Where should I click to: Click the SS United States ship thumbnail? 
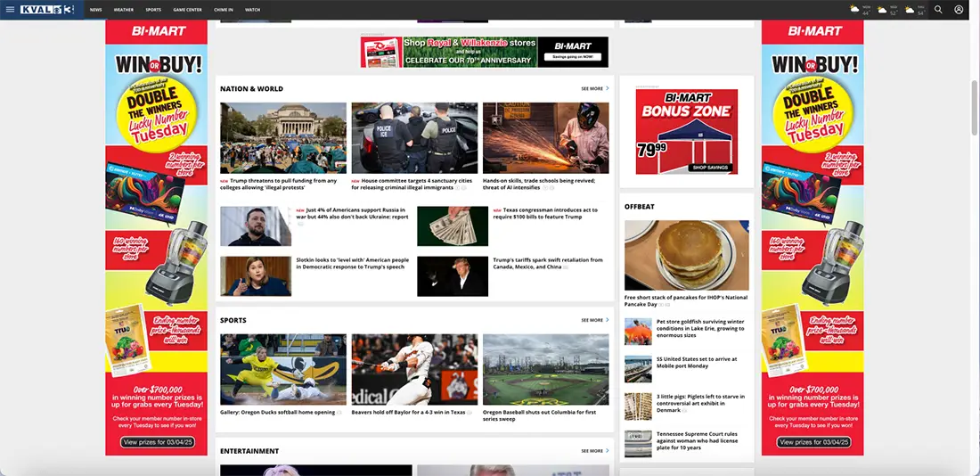pyautogui.click(x=638, y=369)
